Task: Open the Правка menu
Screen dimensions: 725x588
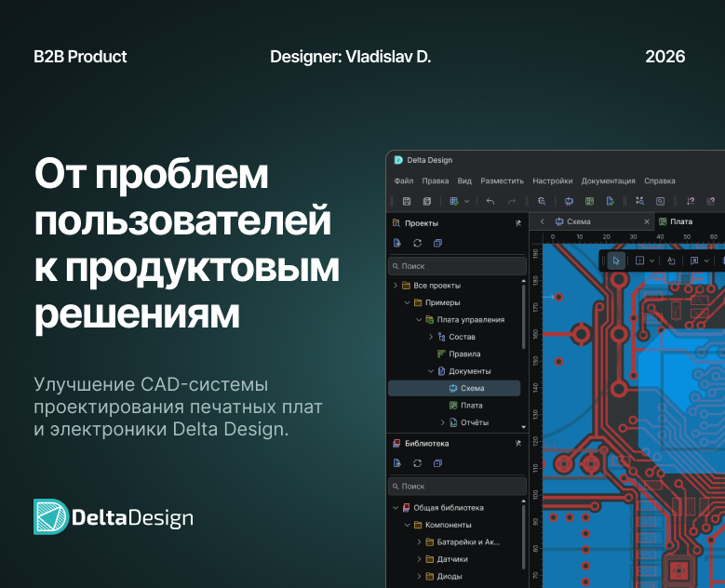Action: [x=435, y=180]
